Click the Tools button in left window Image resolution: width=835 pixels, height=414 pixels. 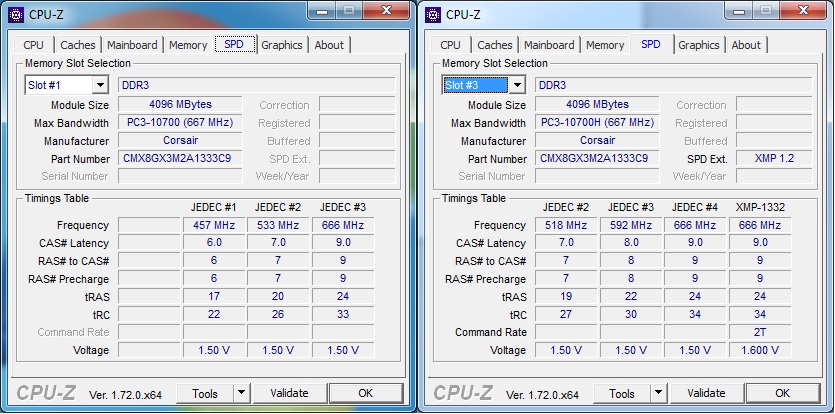[x=205, y=393]
